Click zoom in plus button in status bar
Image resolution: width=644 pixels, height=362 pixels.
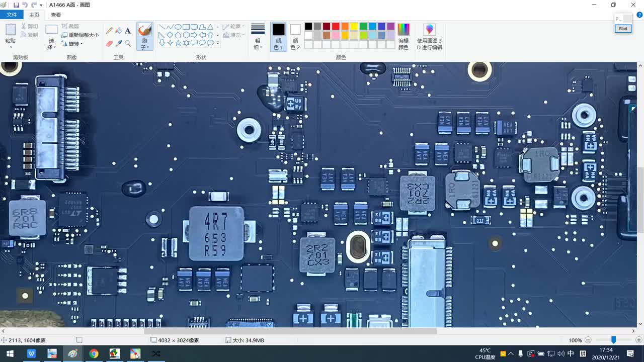[x=639, y=340]
